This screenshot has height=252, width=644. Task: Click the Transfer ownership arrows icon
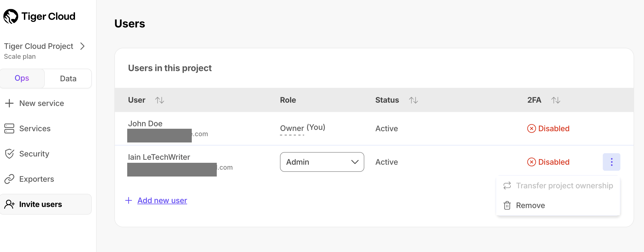(507, 186)
